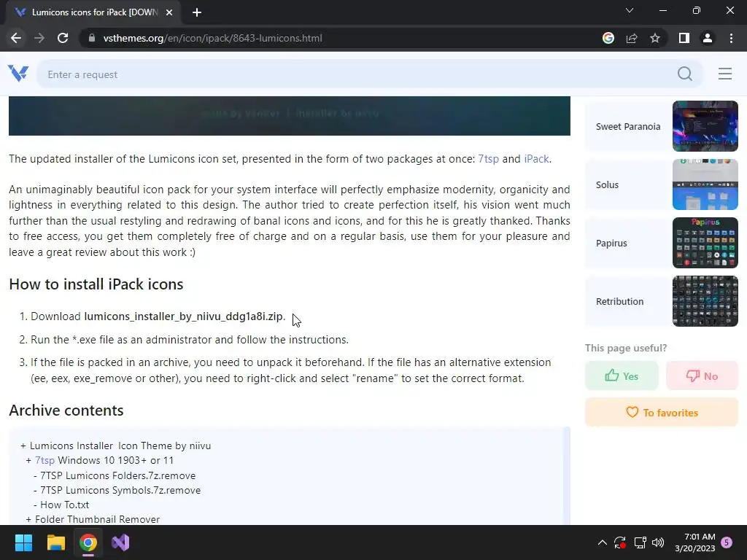This screenshot has width=747, height=560.
Task: Add page To favorites
Action: (x=661, y=413)
